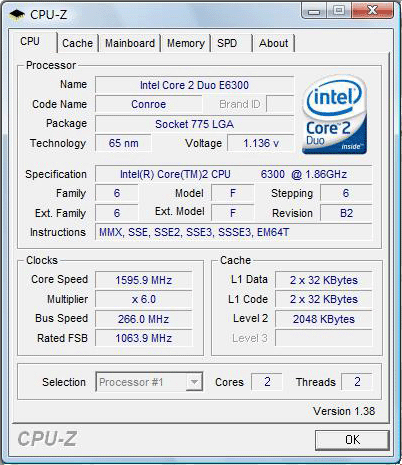This screenshot has height=465, width=402.
Task: Click the Revision value B2
Action: tap(346, 213)
